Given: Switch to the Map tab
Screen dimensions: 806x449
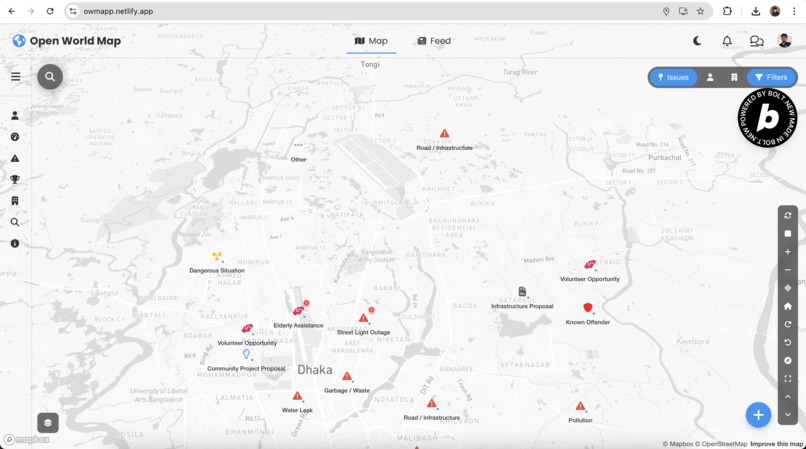Looking at the screenshot, I should [371, 41].
